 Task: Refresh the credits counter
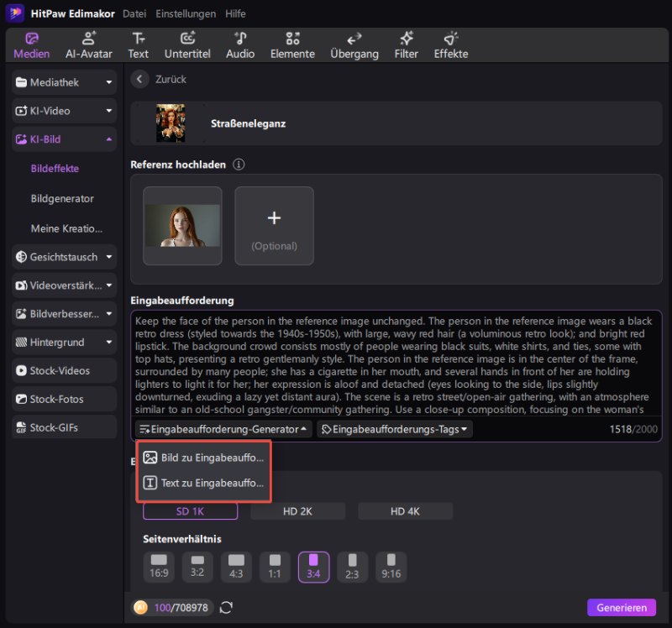pos(225,607)
